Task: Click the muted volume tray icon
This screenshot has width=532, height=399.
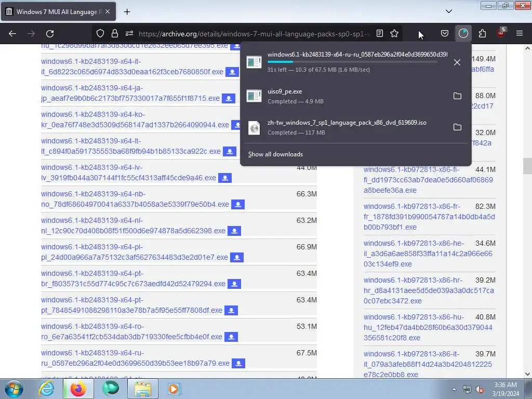Action: pos(480,390)
